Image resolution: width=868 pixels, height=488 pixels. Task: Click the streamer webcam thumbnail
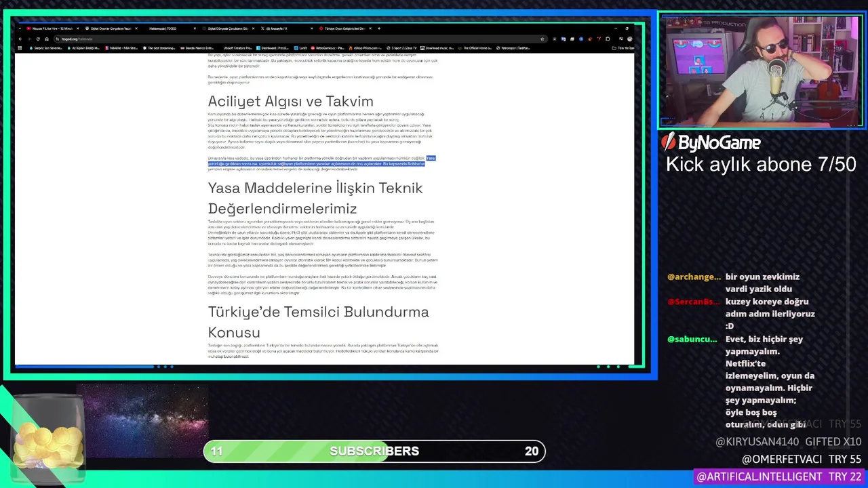coord(761,70)
